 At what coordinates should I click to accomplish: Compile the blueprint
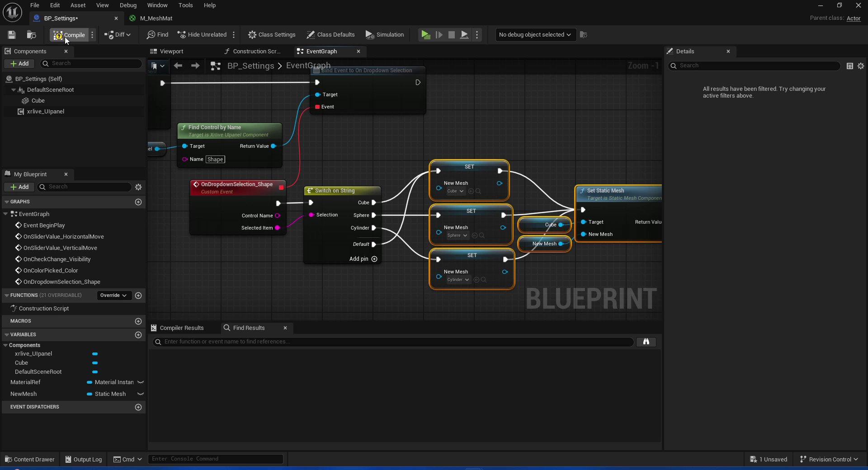[69, 35]
